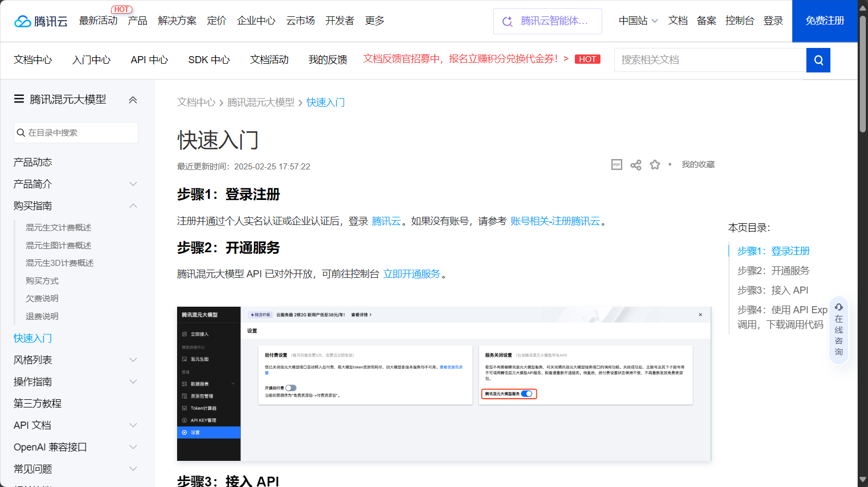Open 混元生图计费概述 in the sidebar

pyautogui.click(x=58, y=246)
